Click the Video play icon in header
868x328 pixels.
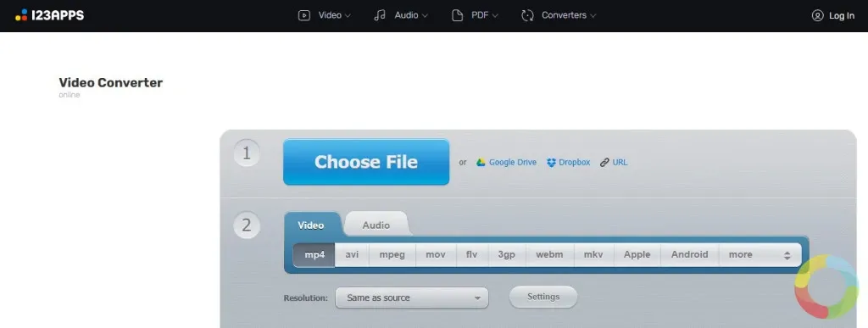coord(304,15)
